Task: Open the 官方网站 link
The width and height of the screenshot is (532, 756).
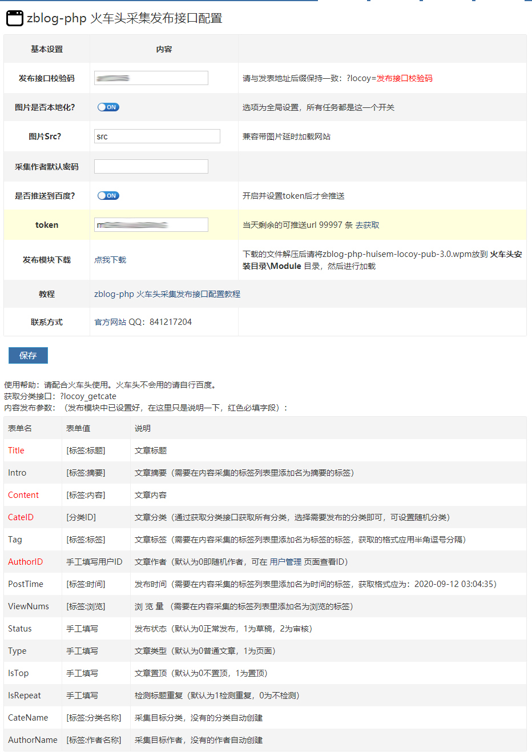Action: [110, 322]
